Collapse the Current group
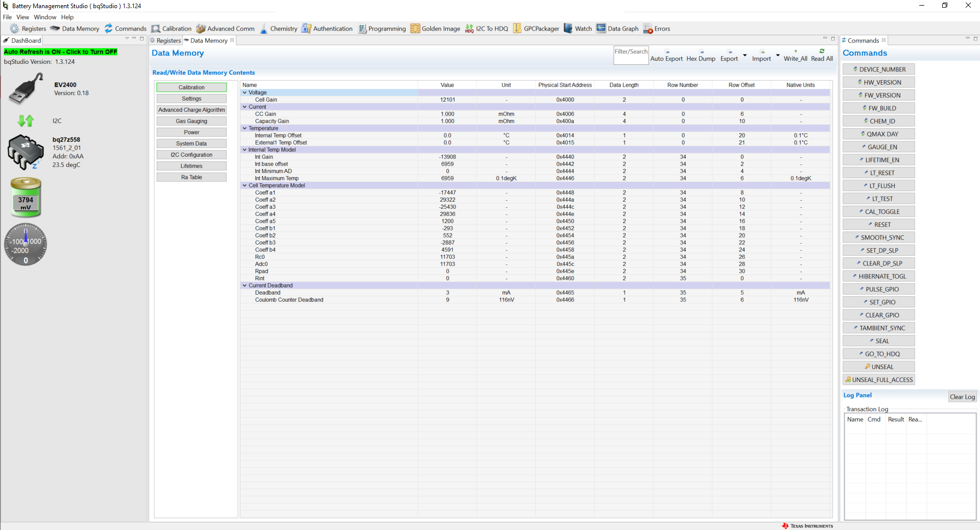980x530 pixels. pos(245,107)
